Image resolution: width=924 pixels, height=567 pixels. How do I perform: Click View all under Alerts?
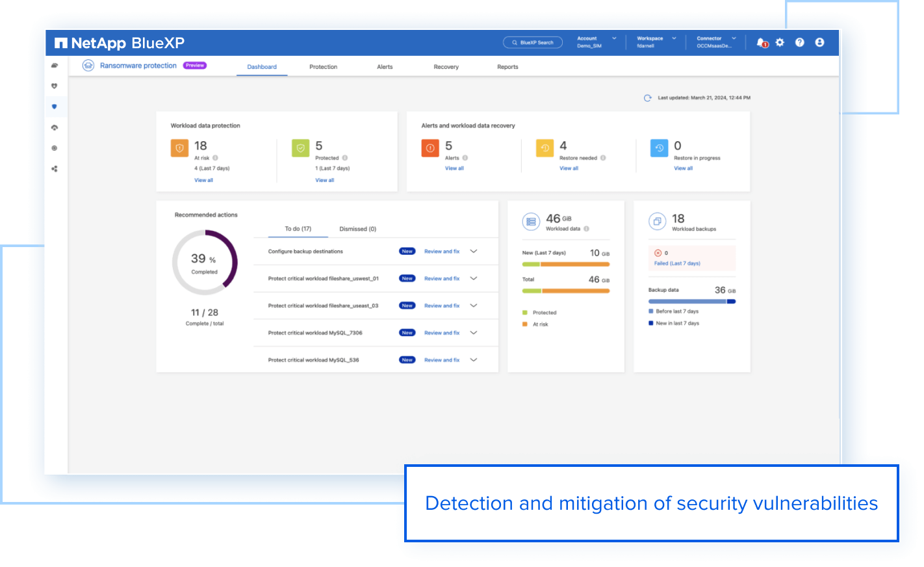click(454, 168)
